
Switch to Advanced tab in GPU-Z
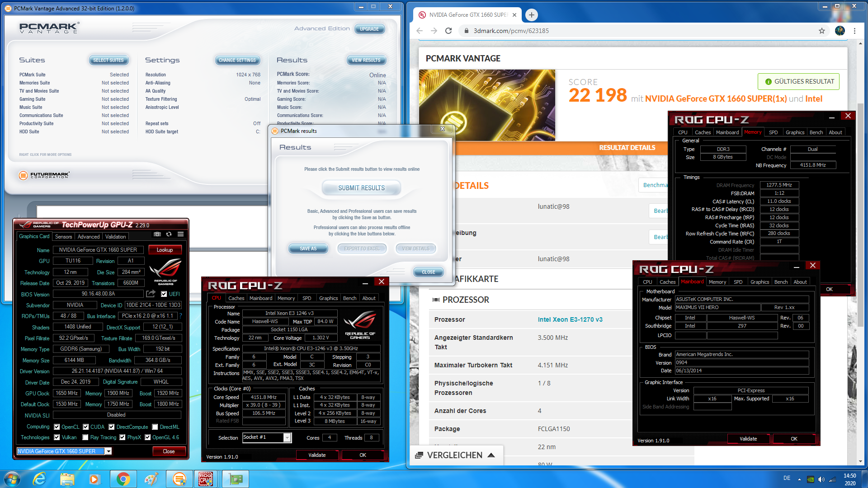coord(89,236)
